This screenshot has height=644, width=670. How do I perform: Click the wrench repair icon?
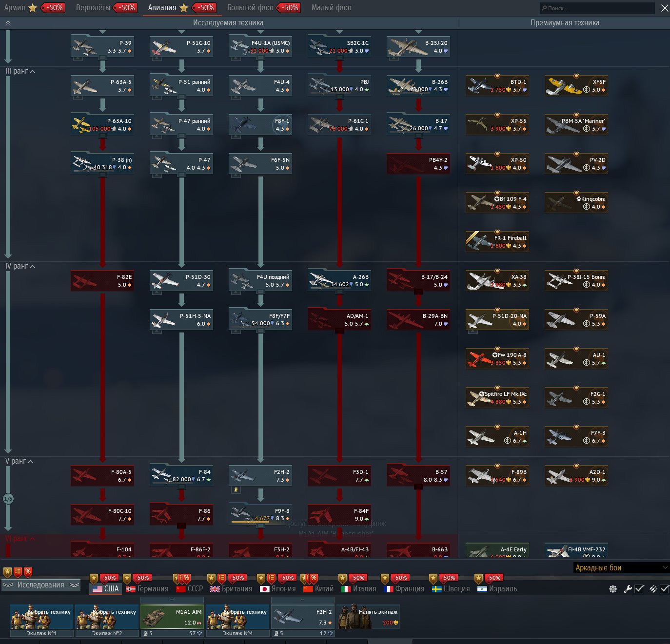click(628, 589)
